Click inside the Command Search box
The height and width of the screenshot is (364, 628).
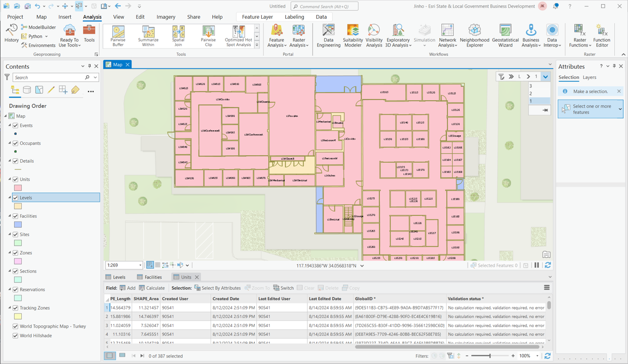click(324, 6)
